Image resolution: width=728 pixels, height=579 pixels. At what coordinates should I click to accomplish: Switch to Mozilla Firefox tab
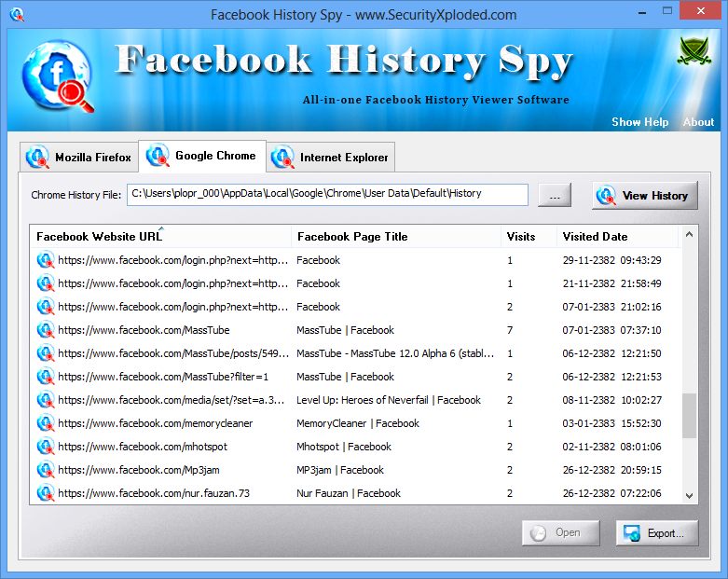[x=79, y=157]
